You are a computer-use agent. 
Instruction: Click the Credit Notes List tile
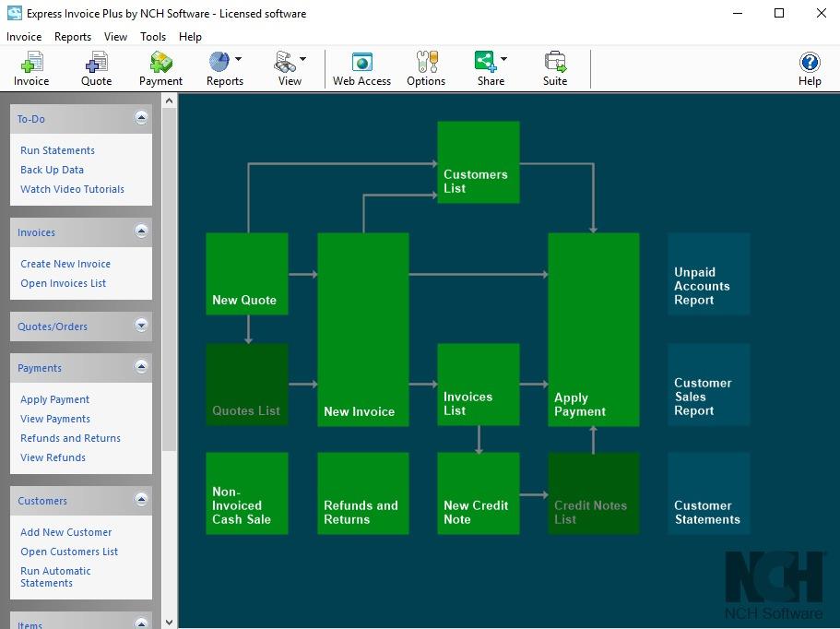point(594,493)
